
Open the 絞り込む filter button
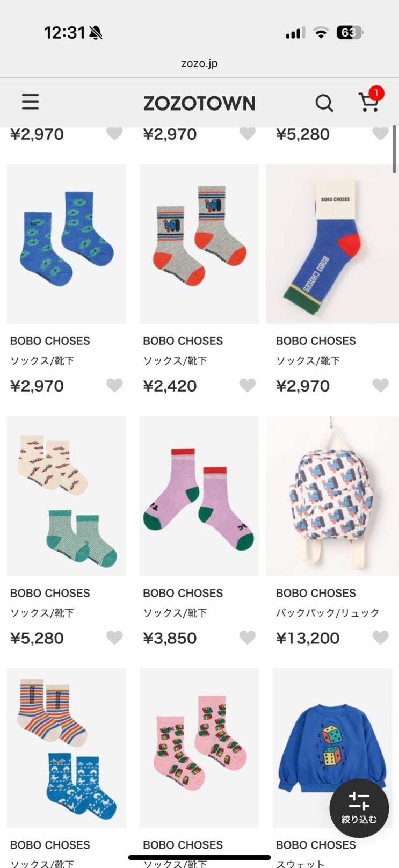point(359,808)
